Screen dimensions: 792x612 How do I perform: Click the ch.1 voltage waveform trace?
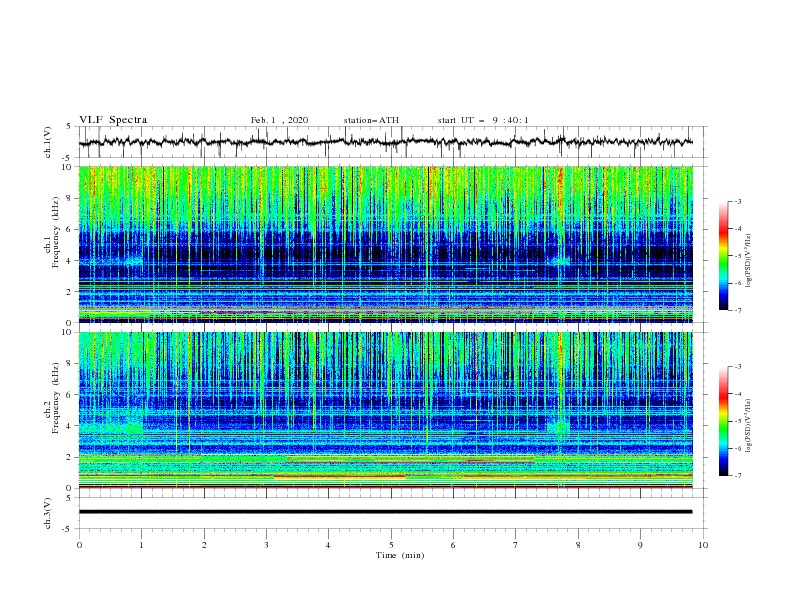point(386,142)
